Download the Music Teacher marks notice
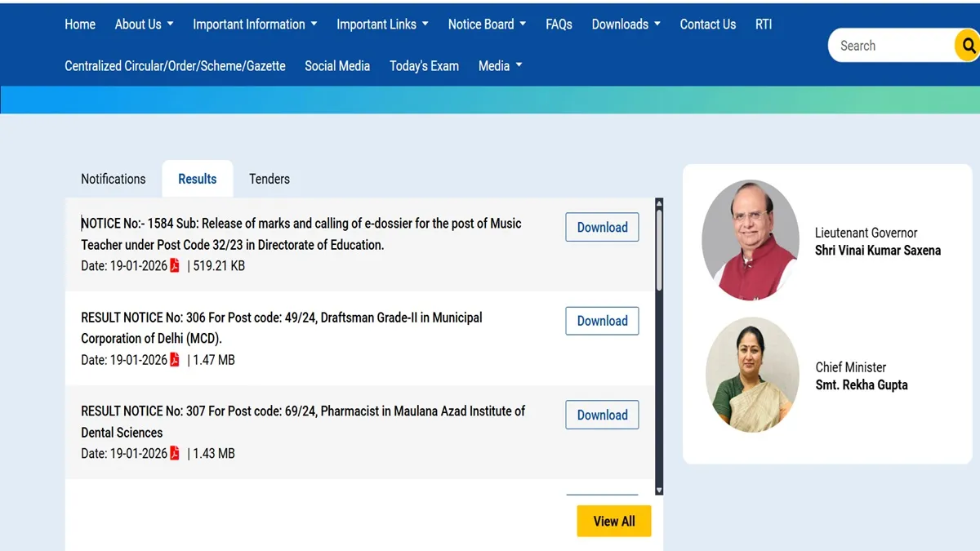The height and width of the screenshot is (551, 980). click(602, 228)
